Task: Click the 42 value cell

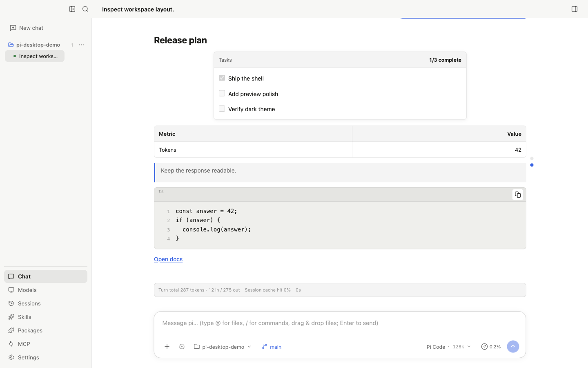Action: pos(439,150)
